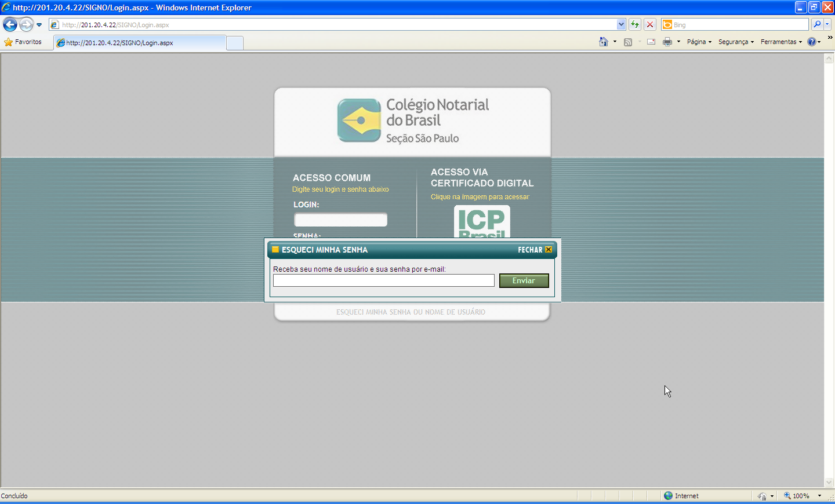Select the Login.aspx browser tab
The height and width of the screenshot is (504, 835).
coord(139,43)
